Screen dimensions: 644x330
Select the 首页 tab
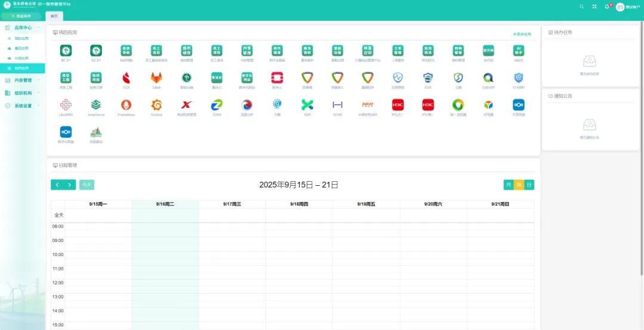(x=54, y=16)
